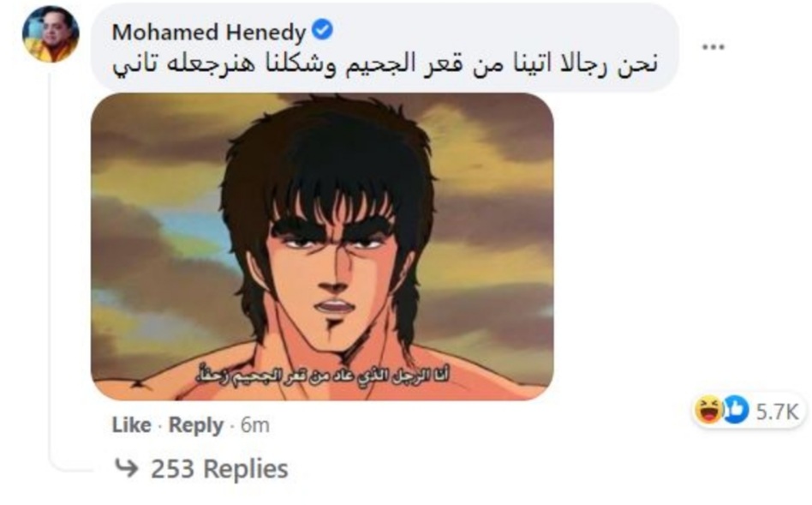
Task: Click the Arabic subtitle inside the image
Action: click(x=323, y=376)
